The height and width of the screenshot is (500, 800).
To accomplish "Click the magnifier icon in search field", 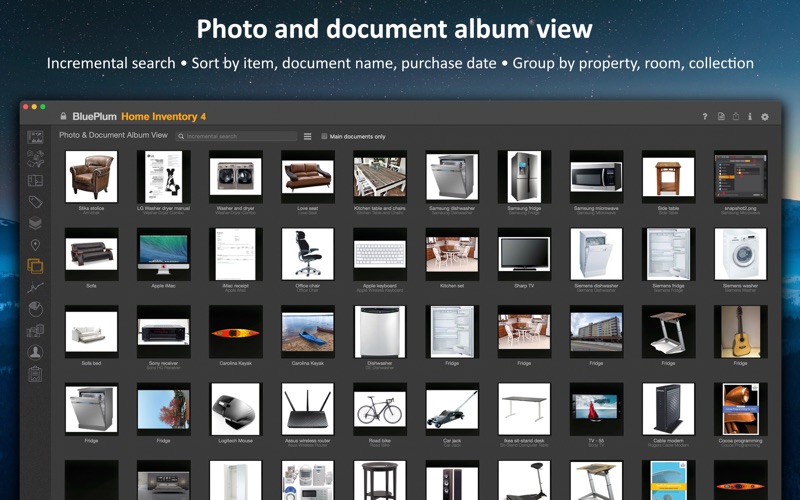I will tap(181, 136).
